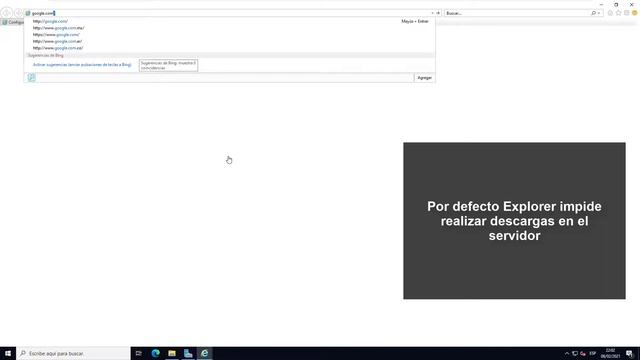Close the Internet Explorer window
The image size is (640, 360).
(x=631, y=4)
